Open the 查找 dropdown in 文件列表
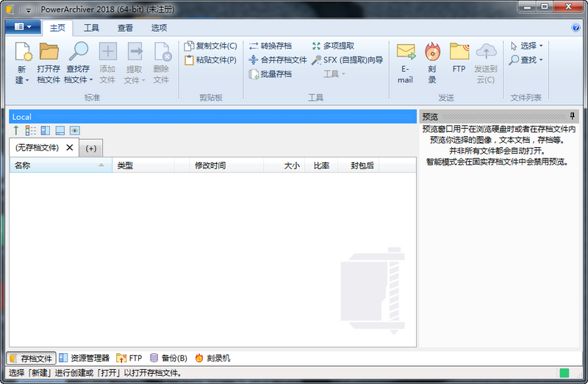 pos(526,60)
